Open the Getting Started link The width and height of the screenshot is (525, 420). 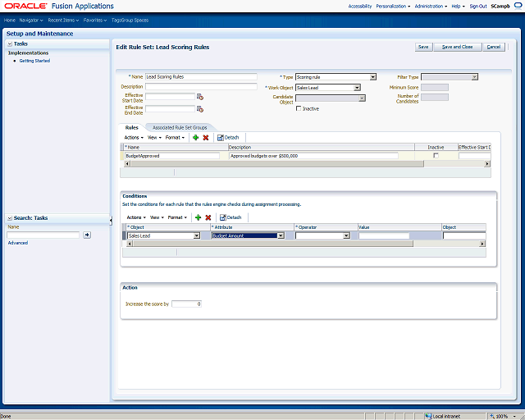tap(34, 61)
